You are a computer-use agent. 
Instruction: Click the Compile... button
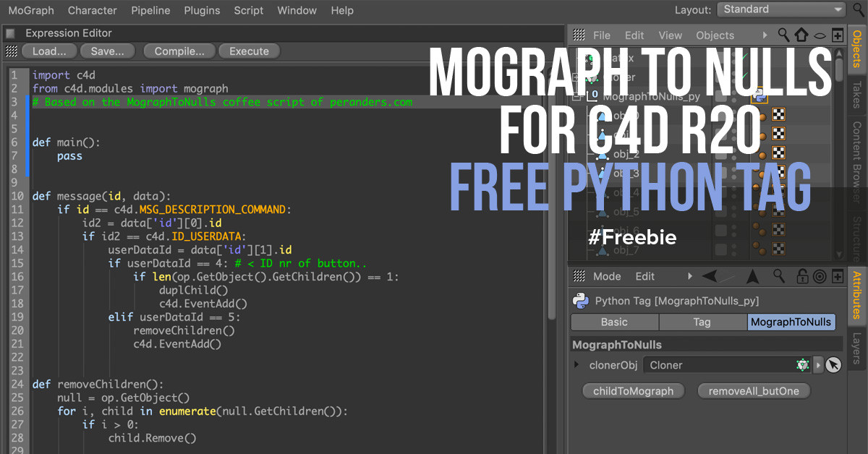click(x=179, y=51)
